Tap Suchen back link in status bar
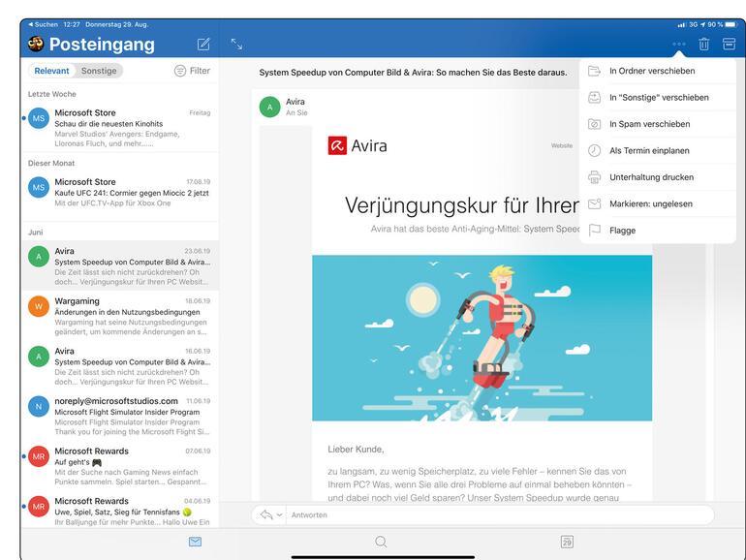 click(x=43, y=24)
